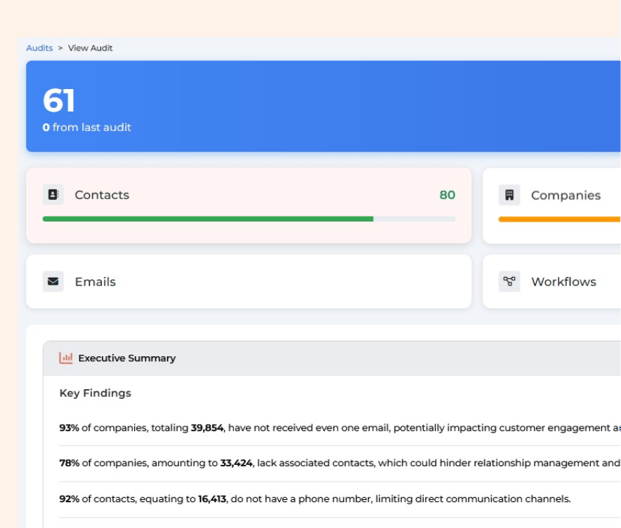Click the Workflows diagram icon

click(509, 282)
